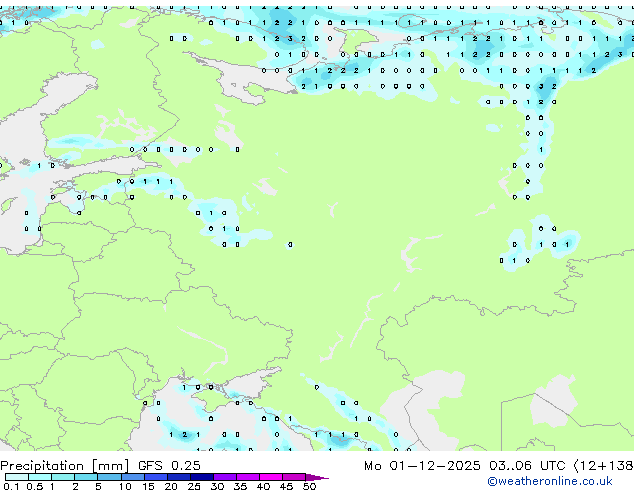Select legend swatch between 45 and 50
Screen dimensions: 634x490
[294, 477]
